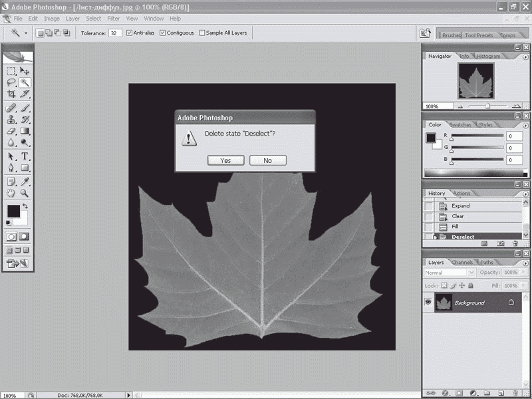Open the History panel flyout menu
This screenshot has height=399, width=532.
[525, 194]
